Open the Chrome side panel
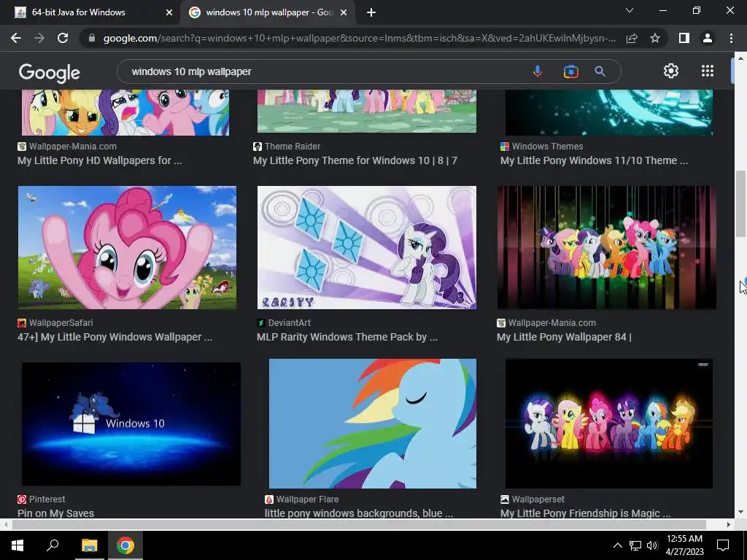The image size is (747, 560). coord(684,38)
